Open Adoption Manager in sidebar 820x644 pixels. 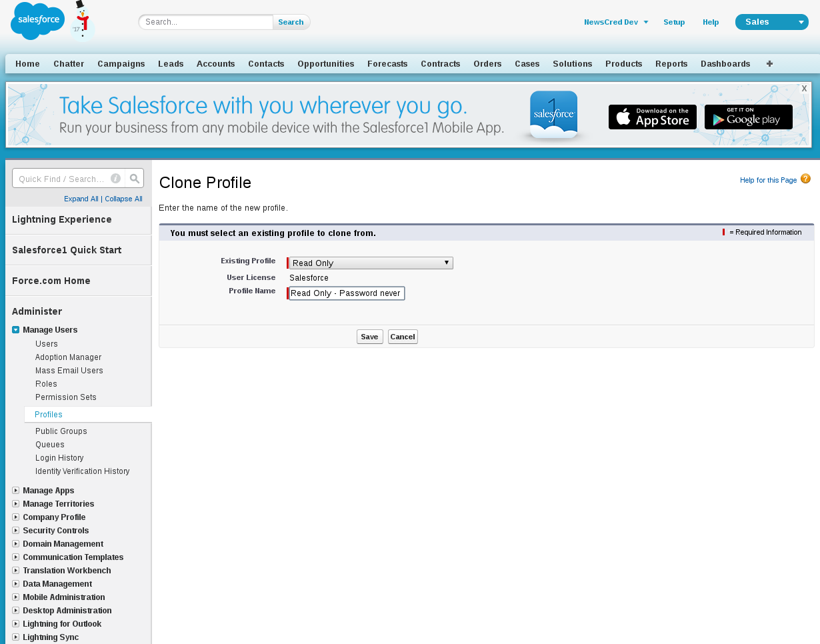click(x=69, y=357)
